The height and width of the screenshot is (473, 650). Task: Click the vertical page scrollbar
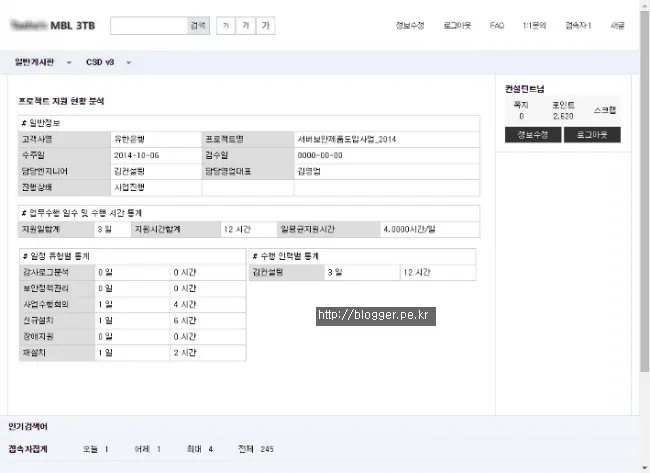coord(645,191)
